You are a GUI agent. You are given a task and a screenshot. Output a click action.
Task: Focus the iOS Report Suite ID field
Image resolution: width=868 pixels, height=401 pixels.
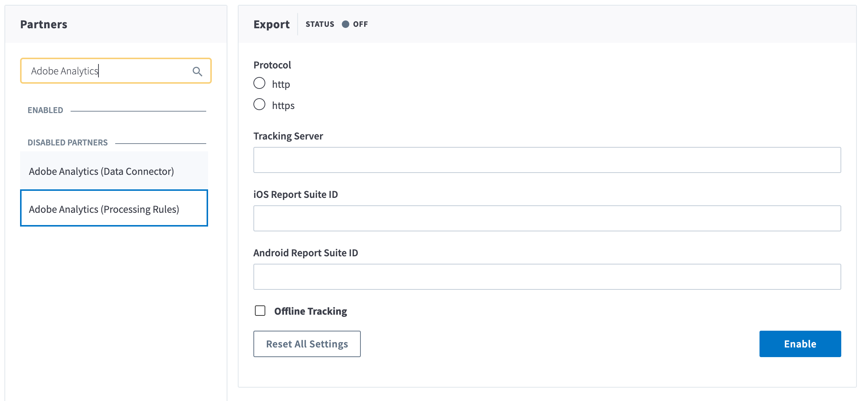coord(547,218)
